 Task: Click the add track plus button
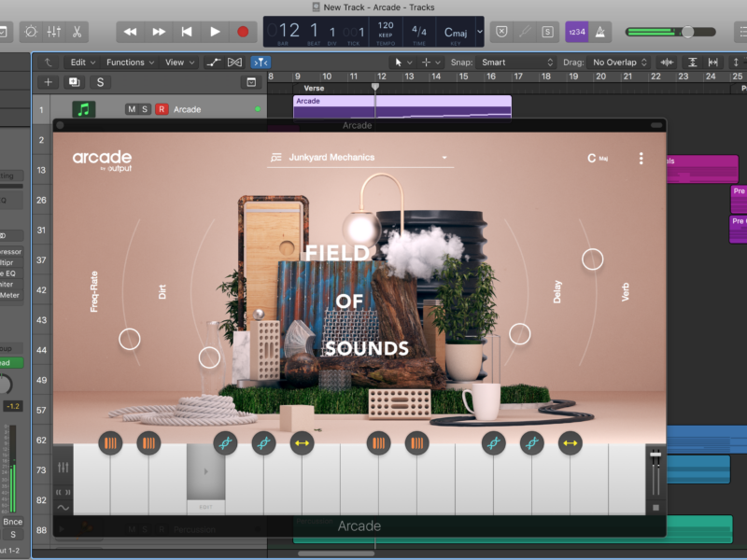pyautogui.click(x=49, y=82)
